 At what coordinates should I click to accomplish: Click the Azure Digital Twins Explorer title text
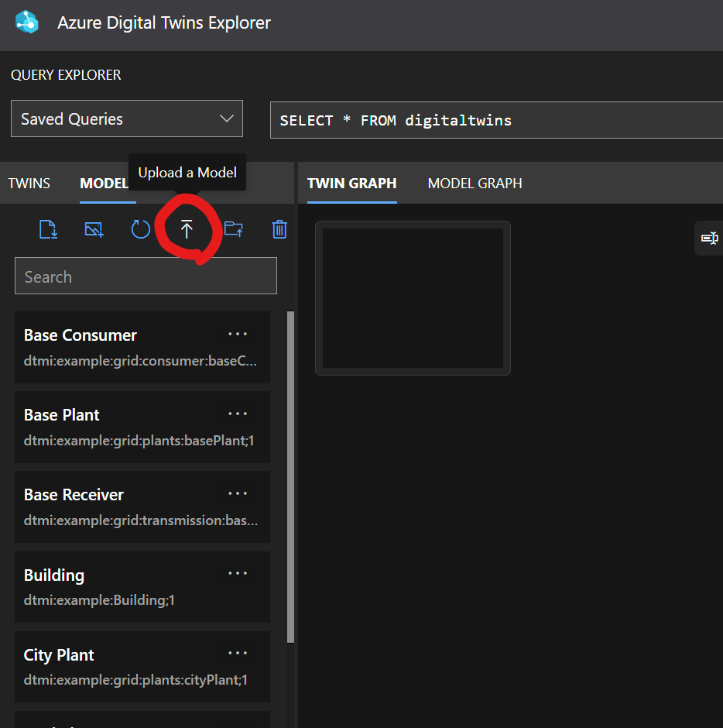tap(164, 22)
